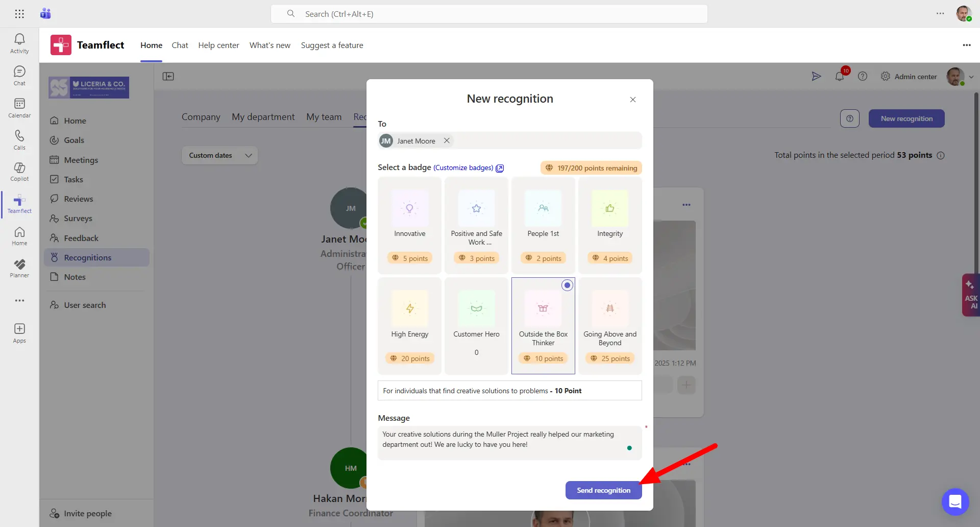Switch to the Chat tab in Teamflect

coord(180,45)
